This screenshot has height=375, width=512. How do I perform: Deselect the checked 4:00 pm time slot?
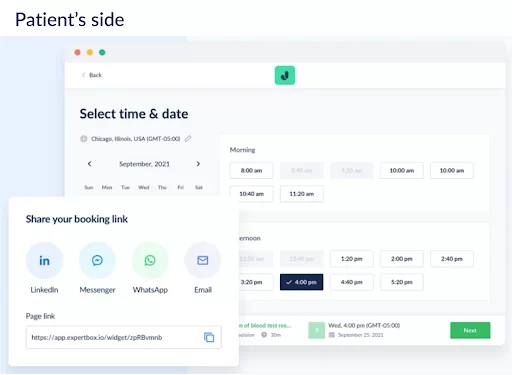click(302, 282)
